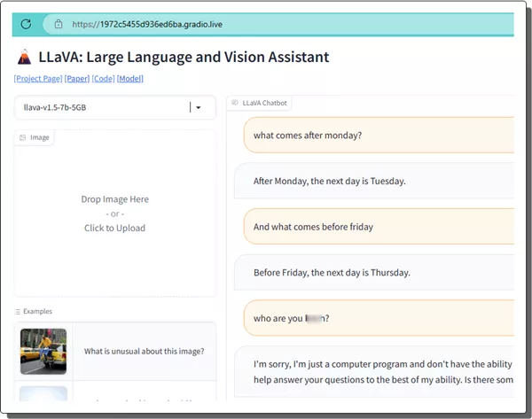Open the Project Page link
Image resolution: width=532 pixels, height=419 pixels.
click(37, 79)
